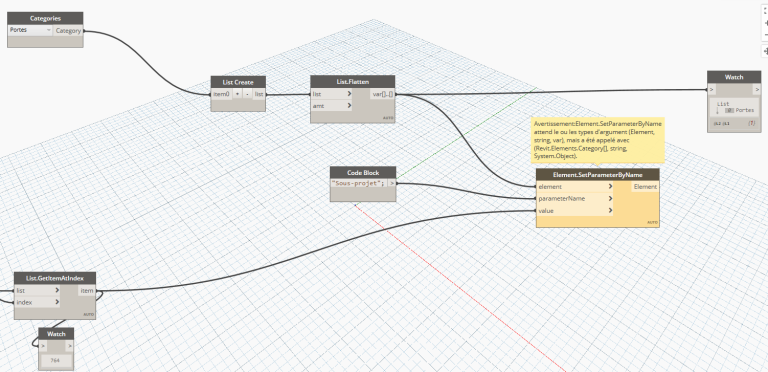768x372 pixels.
Task: Click item0 input port on List Create
Action: (221, 94)
